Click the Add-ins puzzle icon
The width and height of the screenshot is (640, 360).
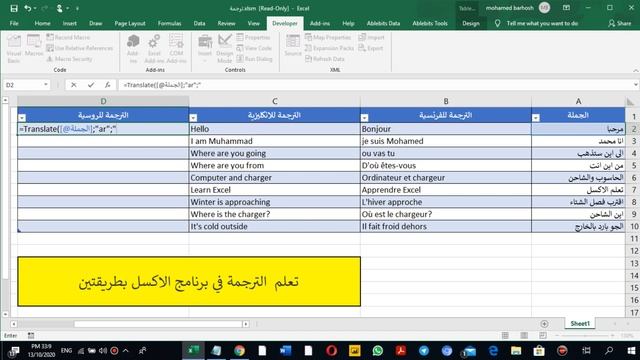[133, 49]
